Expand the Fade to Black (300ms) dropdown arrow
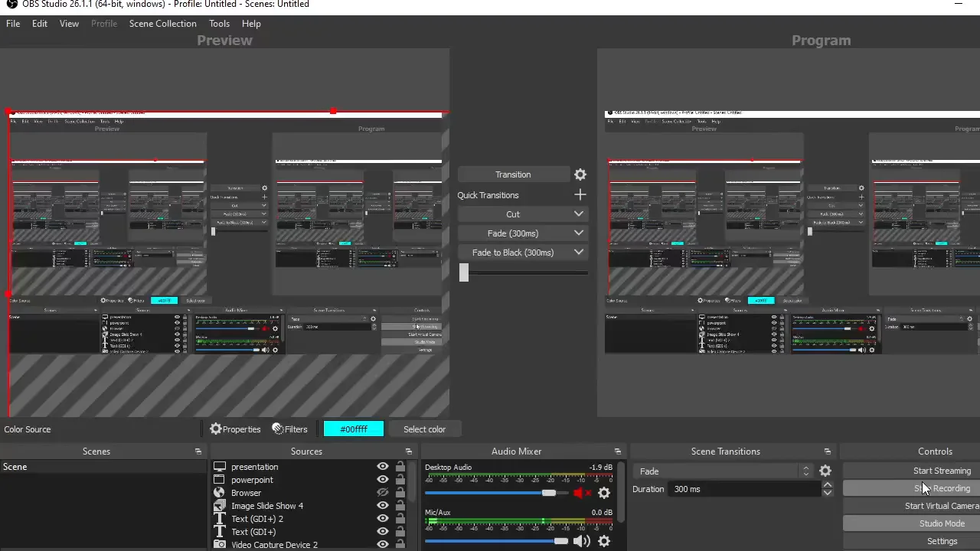Viewport: 980px width, 551px height. [579, 253]
